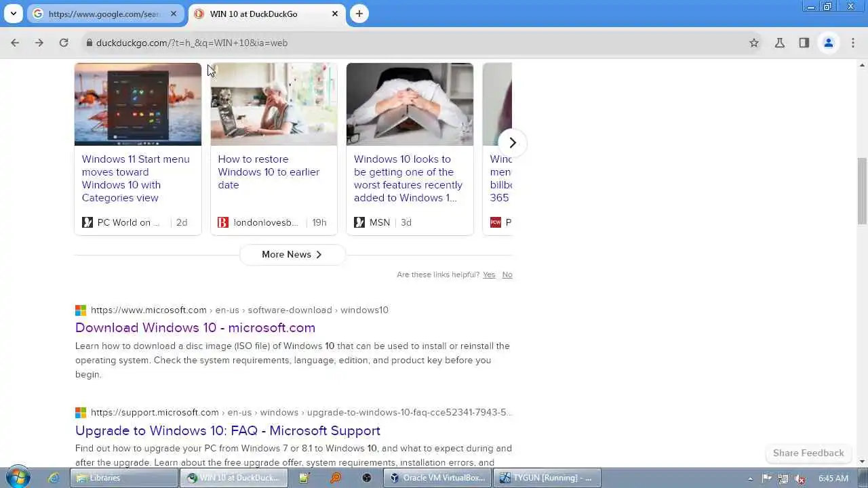Open Windows 10 worst features article
The image size is (868, 488).
pyautogui.click(x=408, y=178)
